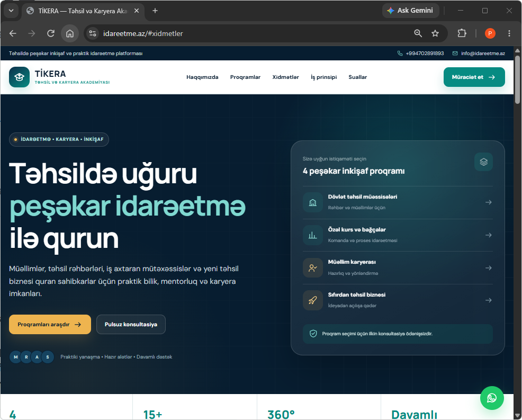Image resolution: width=522 pixels, height=420 pixels.
Task: Click the envelope icon in top bar
Action: coord(455,53)
